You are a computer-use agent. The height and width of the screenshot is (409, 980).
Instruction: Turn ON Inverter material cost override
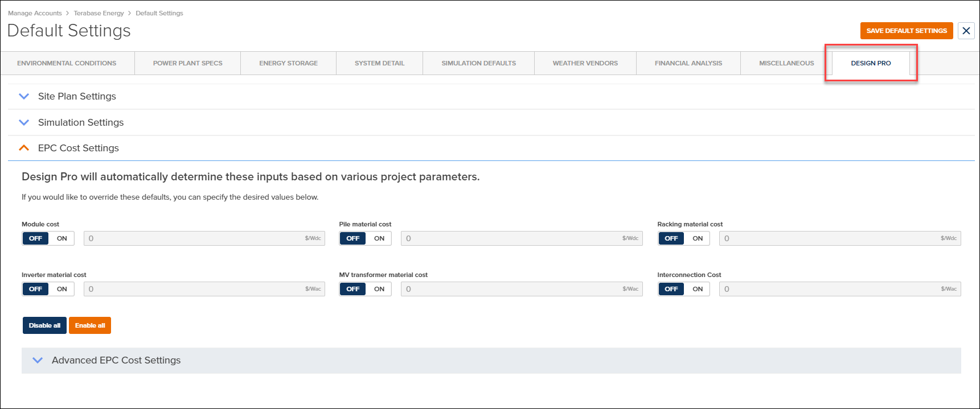[61, 289]
